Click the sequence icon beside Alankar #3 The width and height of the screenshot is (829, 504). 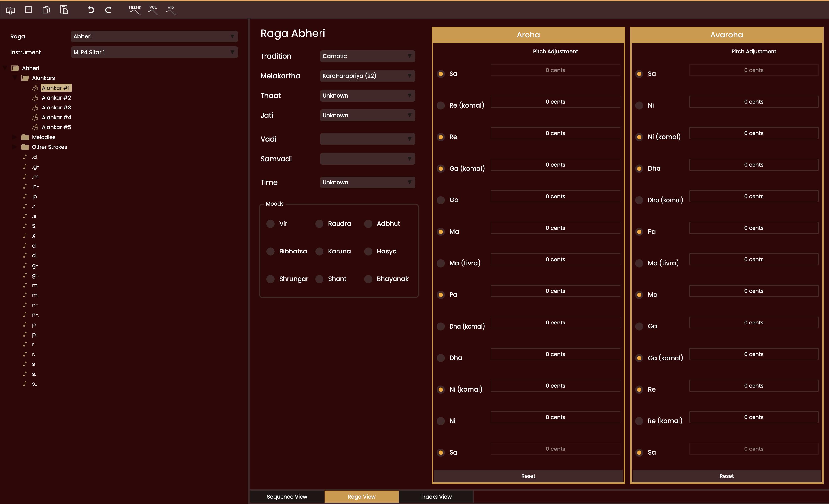(x=35, y=108)
